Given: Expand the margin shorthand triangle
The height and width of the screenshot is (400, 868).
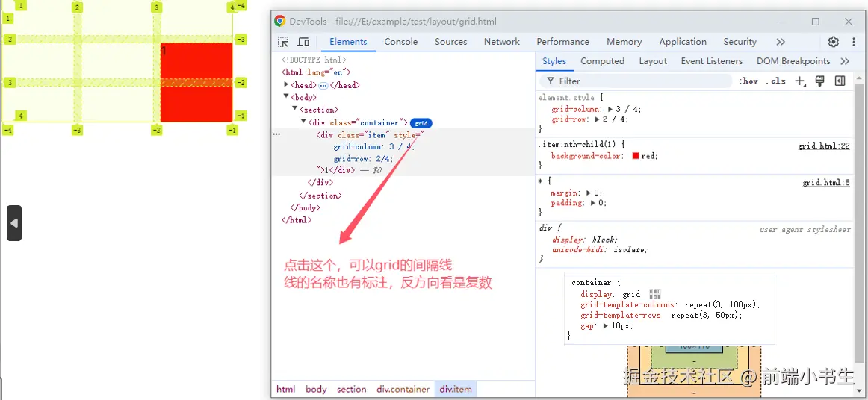Looking at the screenshot, I should 589,193.
